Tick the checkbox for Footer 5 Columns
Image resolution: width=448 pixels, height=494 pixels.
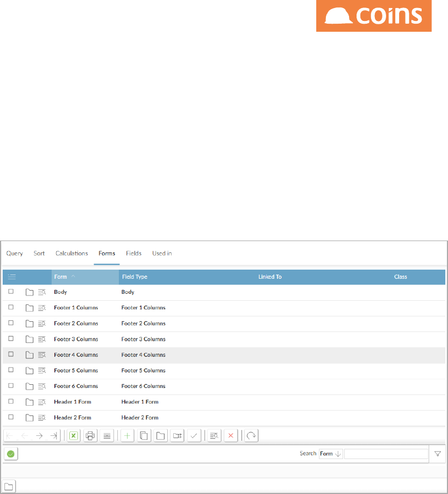click(11, 370)
